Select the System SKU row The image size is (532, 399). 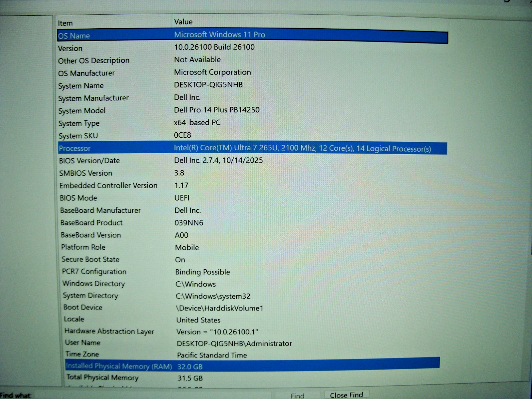(x=78, y=136)
